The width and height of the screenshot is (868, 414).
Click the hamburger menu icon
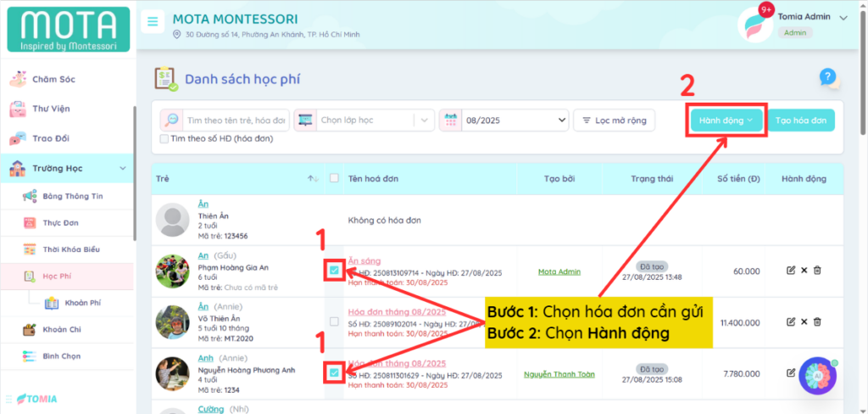(153, 21)
